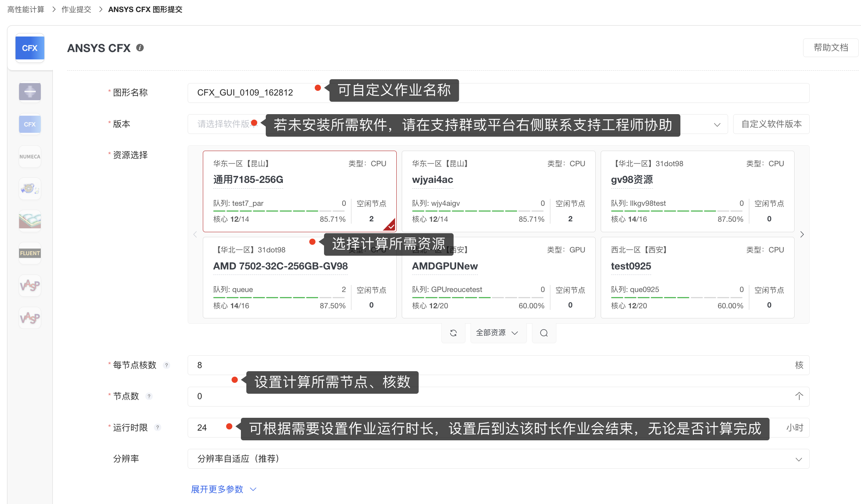Select the 通用7185-256G resource card
861x504 pixels.
click(300, 191)
